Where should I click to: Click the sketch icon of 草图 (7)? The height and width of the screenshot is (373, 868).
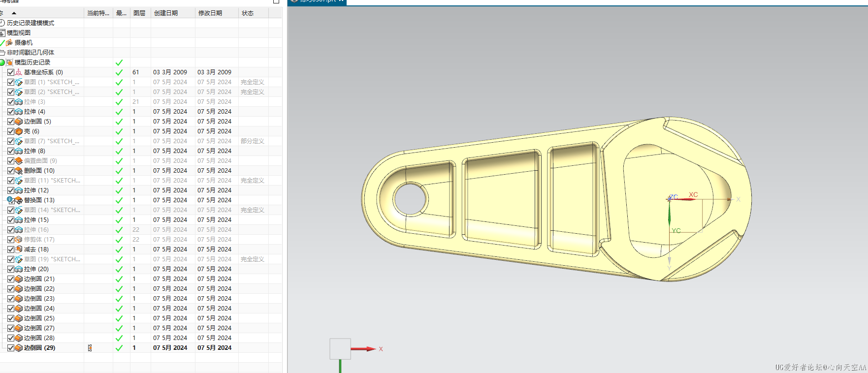pos(19,141)
